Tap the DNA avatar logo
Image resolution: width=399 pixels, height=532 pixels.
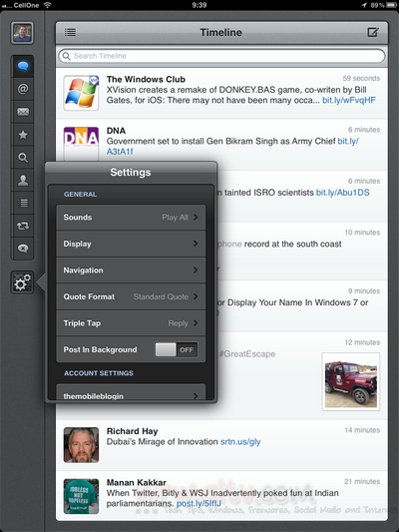[81, 144]
